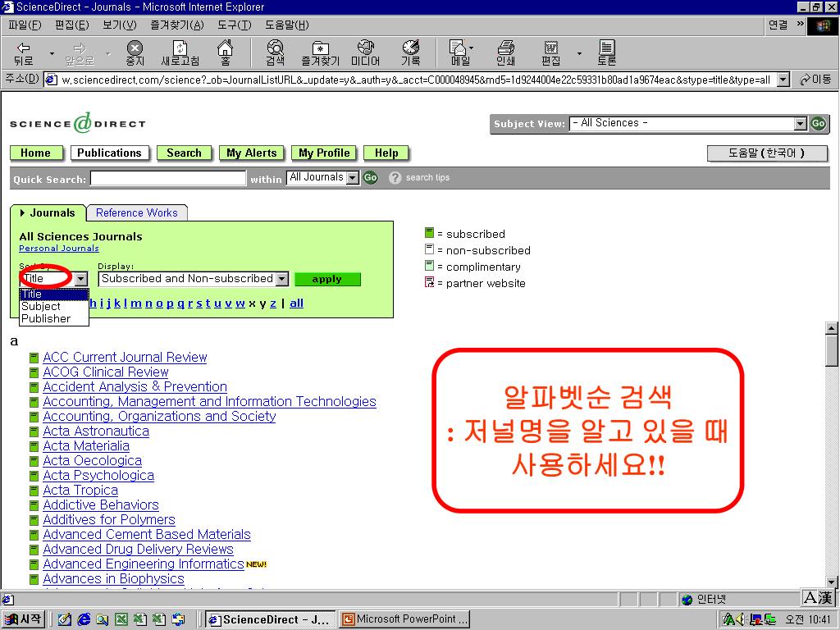The width and height of the screenshot is (840, 630).
Task: Open the address bar dropdown arrow
Action: [x=783, y=80]
